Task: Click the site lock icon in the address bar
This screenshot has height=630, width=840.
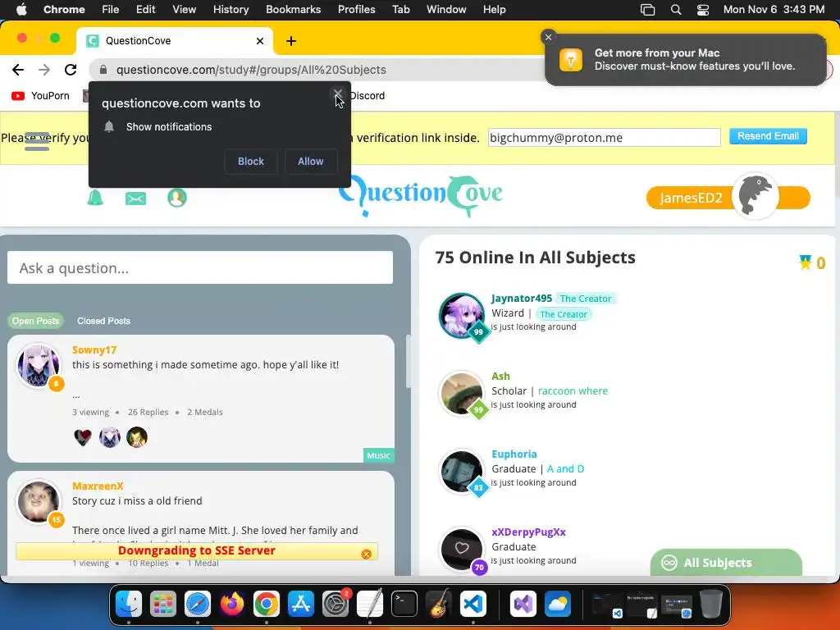Action: (x=103, y=70)
